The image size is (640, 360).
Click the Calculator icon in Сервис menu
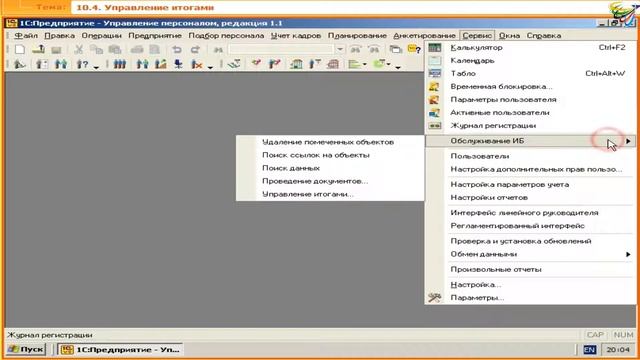[434, 47]
